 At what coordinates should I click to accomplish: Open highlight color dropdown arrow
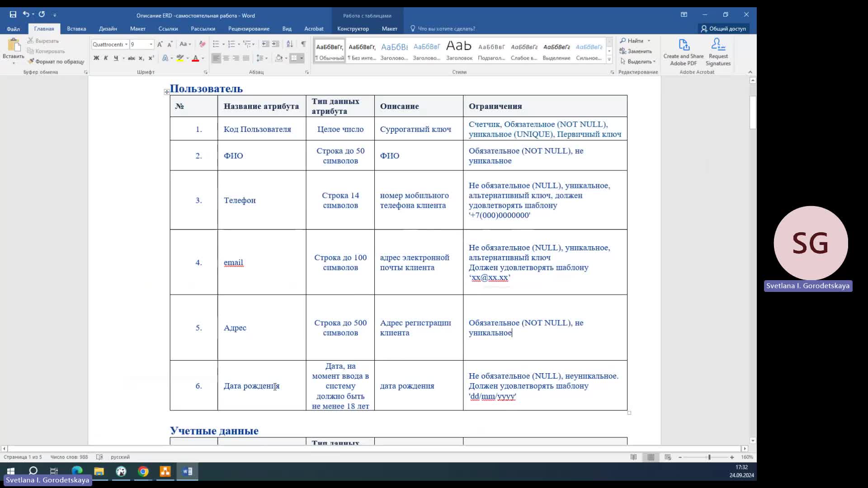point(187,58)
